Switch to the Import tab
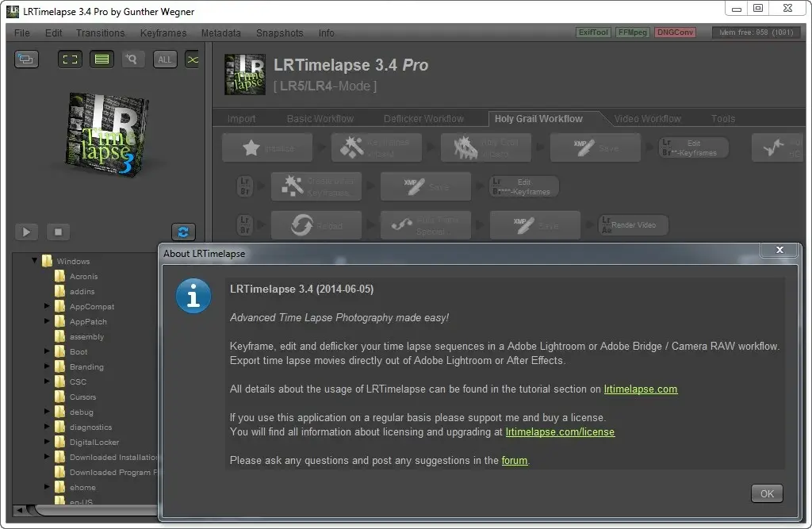 (241, 119)
